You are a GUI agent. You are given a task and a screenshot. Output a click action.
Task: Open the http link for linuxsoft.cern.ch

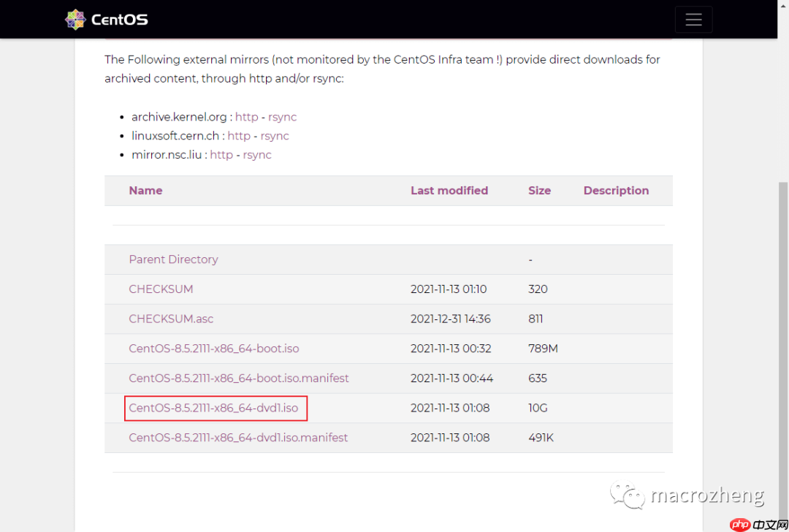[x=239, y=136]
